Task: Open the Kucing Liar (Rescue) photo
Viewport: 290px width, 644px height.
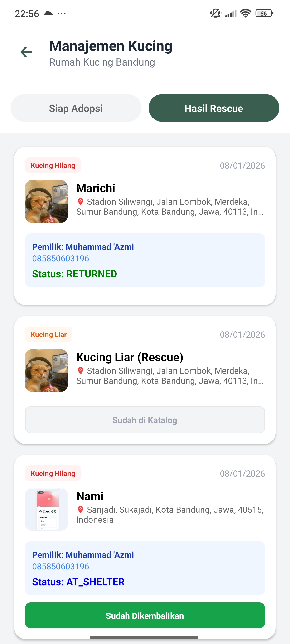Action: click(x=46, y=370)
